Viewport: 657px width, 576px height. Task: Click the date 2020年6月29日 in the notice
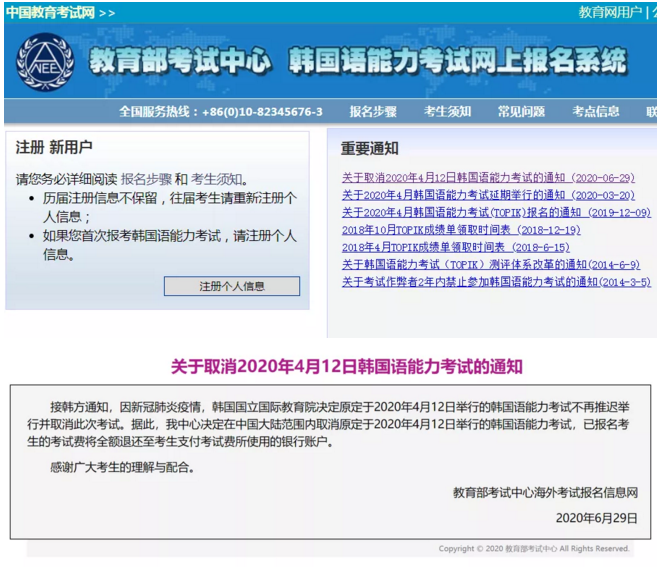[x=597, y=519]
